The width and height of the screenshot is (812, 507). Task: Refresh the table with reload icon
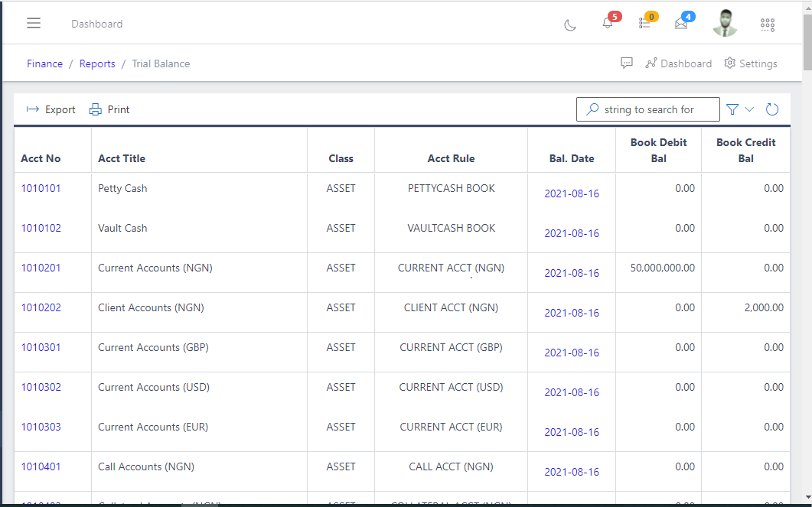coord(772,109)
